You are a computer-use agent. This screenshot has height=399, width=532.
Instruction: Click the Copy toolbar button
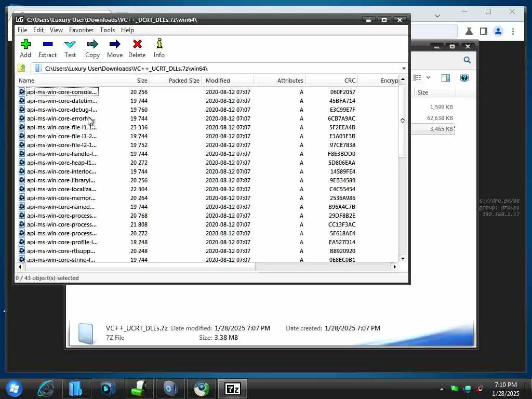[92, 48]
